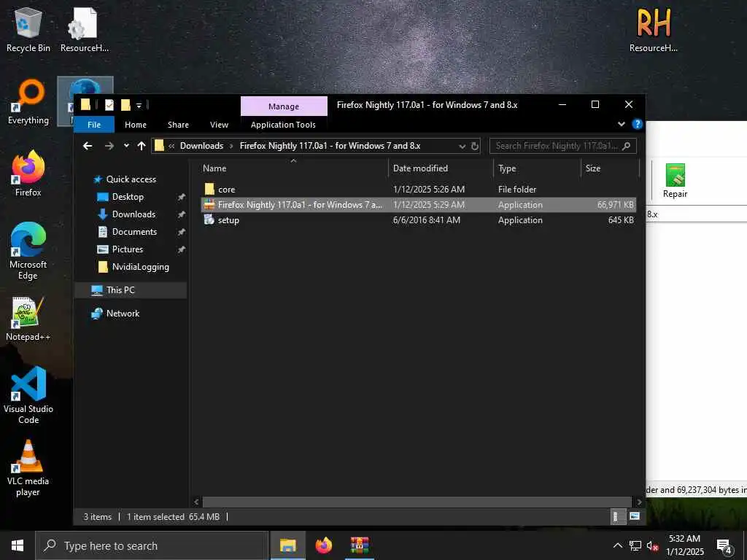This screenshot has height=560, width=747.
Task: Select the Firefox Nightly 117.0a1 application file
Action: coord(418,205)
